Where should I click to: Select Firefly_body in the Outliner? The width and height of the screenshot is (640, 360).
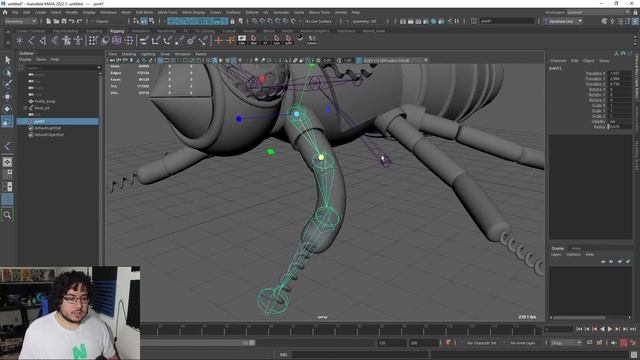click(x=45, y=101)
